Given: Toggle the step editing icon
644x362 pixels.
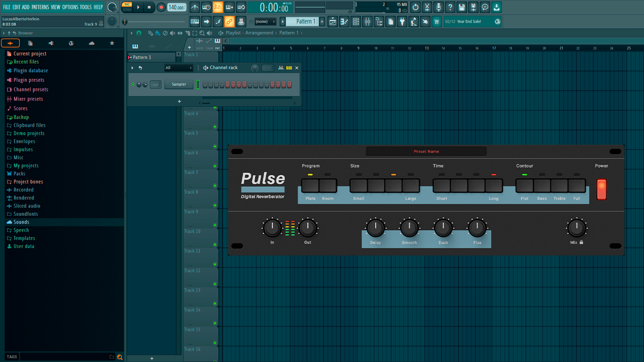Looking at the screenshot, I should (218, 21).
